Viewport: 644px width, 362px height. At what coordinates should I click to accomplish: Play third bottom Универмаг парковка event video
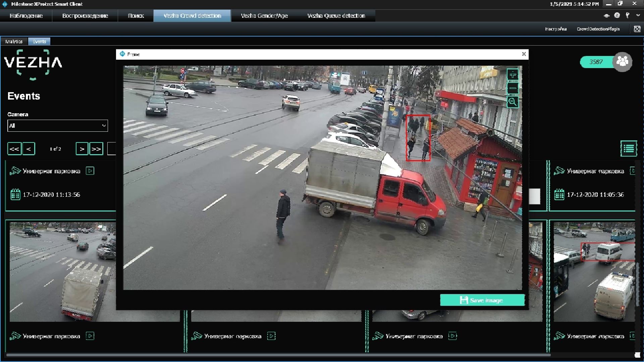452,336
